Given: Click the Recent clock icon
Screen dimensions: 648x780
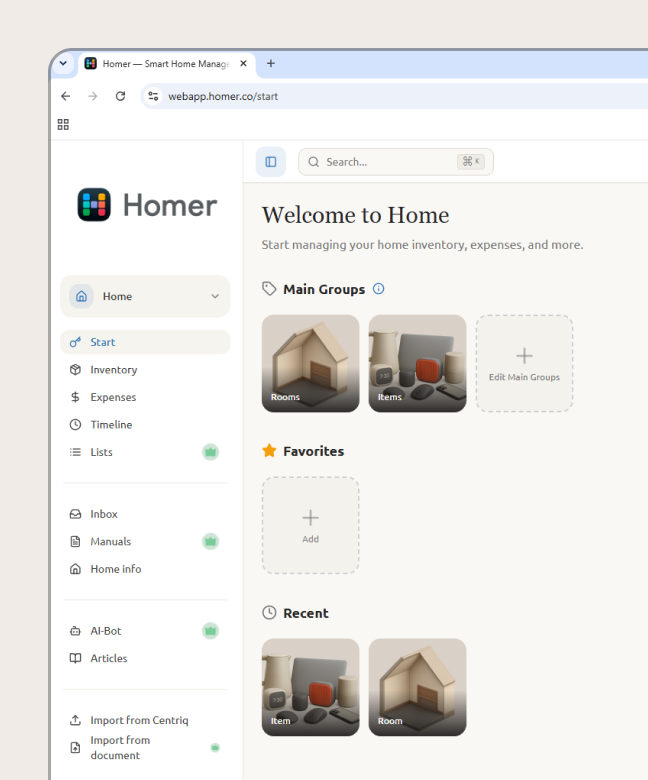Looking at the screenshot, I should point(269,613).
